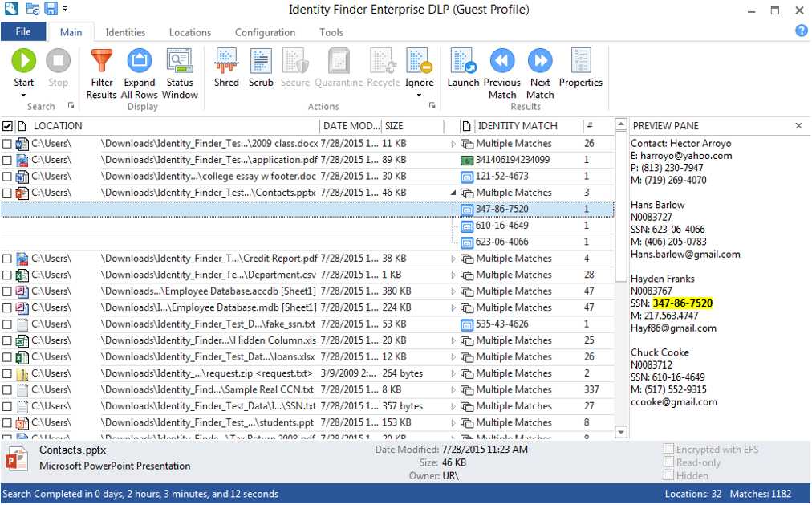The height and width of the screenshot is (505, 812).
Task: Open the Status Window
Action: pyautogui.click(x=180, y=60)
